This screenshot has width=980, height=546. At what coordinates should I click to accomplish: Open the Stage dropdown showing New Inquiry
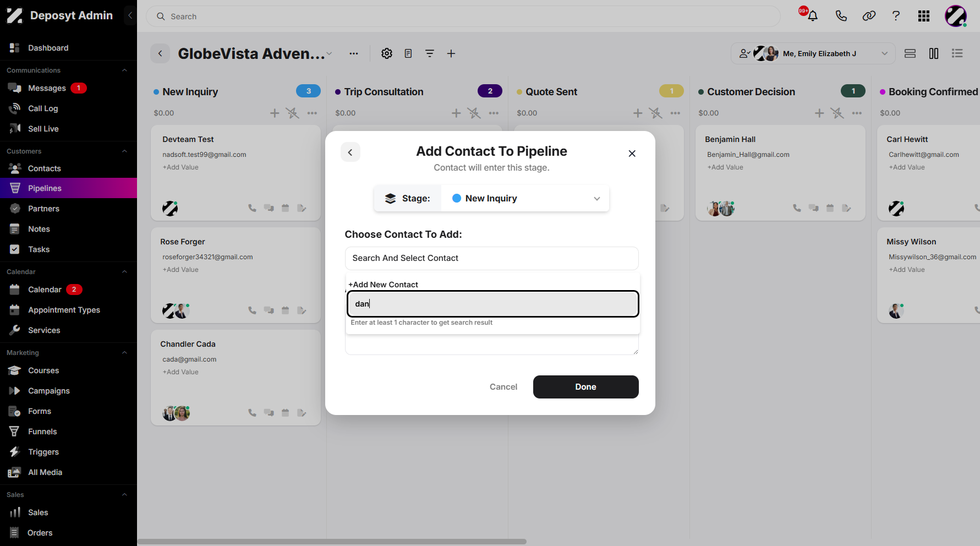tap(525, 199)
